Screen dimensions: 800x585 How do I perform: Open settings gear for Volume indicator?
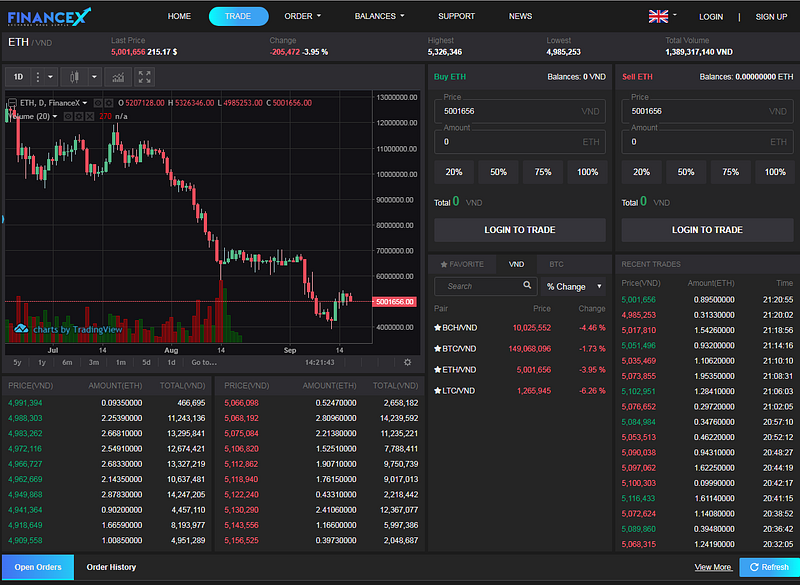[79, 116]
